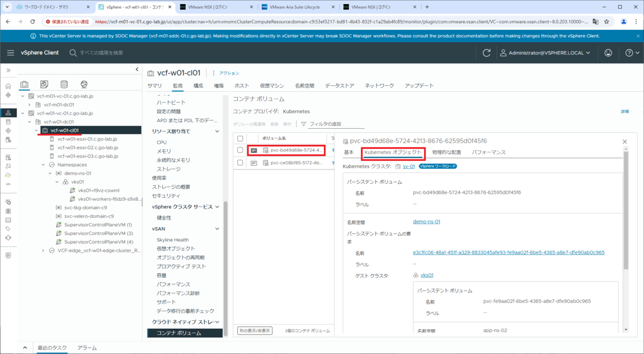
Task: Open the demo-ns-01 namespace link
Action: click(x=427, y=222)
